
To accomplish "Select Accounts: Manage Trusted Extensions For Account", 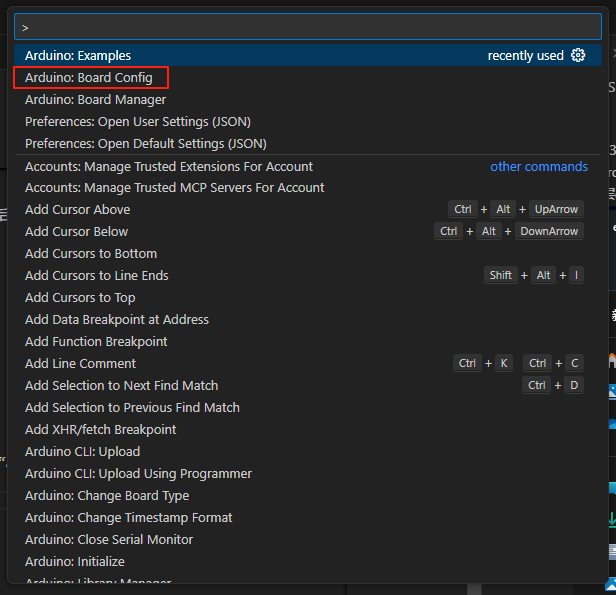I will 308,167.
